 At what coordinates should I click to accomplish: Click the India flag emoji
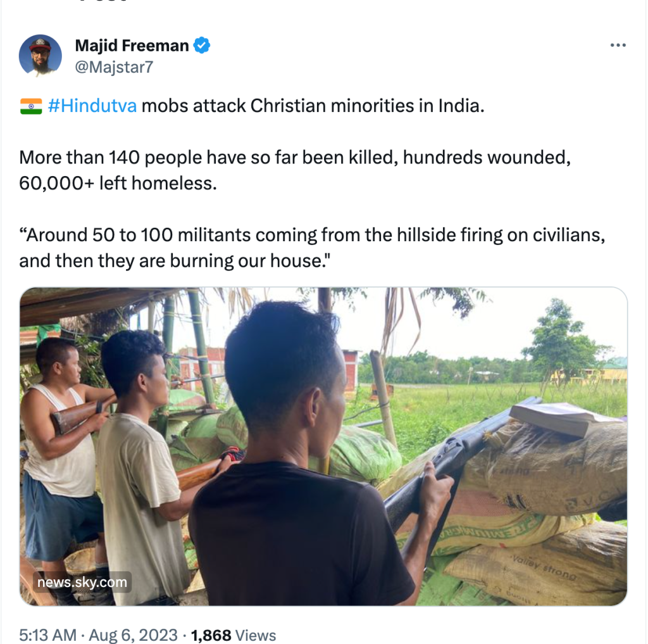[30, 106]
